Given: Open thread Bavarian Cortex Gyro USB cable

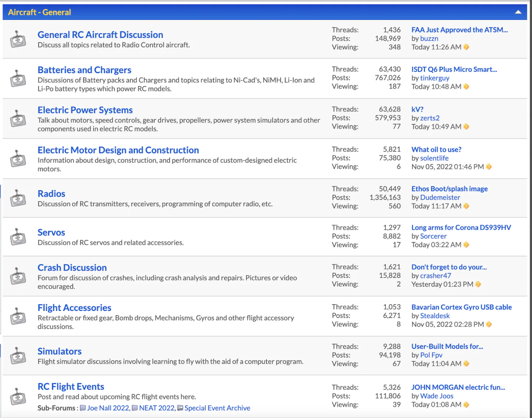Looking at the screenshot, I should click(x=462, y=307).
